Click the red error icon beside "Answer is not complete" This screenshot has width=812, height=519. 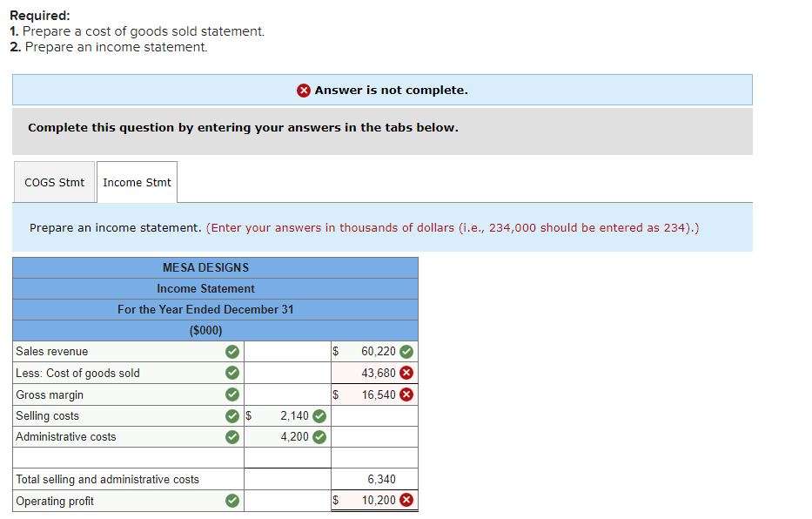point(304,91)
